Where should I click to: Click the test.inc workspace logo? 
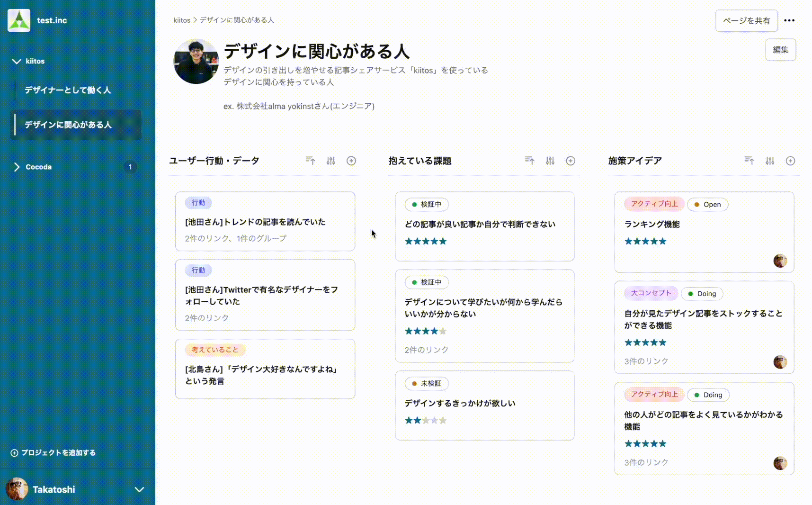pos(18,20)
